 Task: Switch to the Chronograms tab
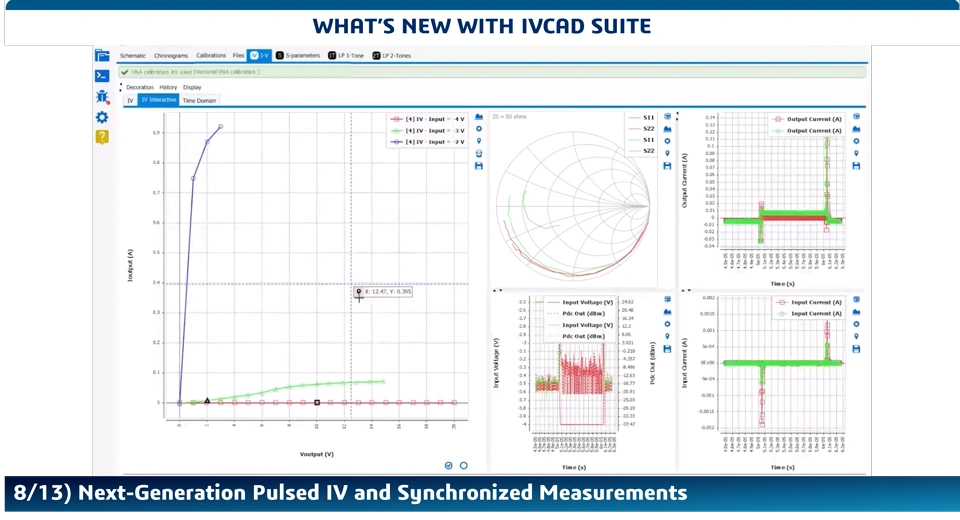point(171,56)
